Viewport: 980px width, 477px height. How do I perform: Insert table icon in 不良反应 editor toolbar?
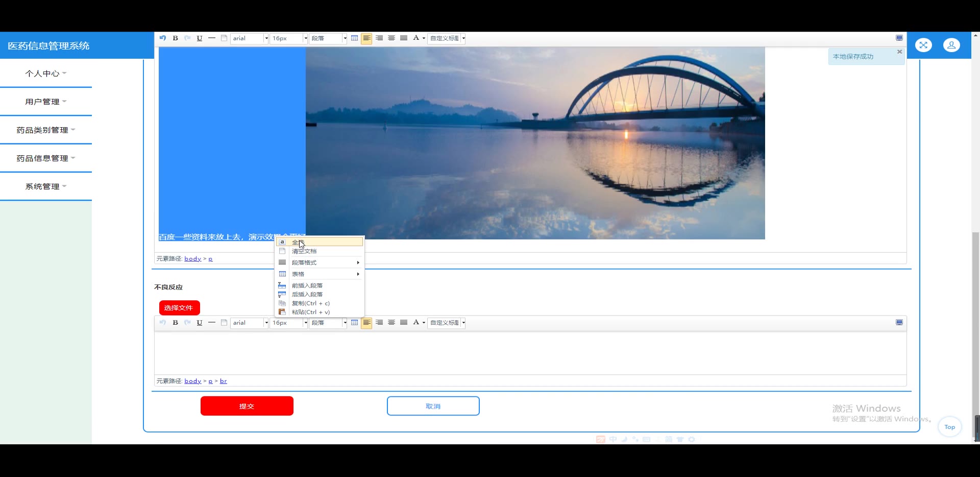(x=355, y=323)
